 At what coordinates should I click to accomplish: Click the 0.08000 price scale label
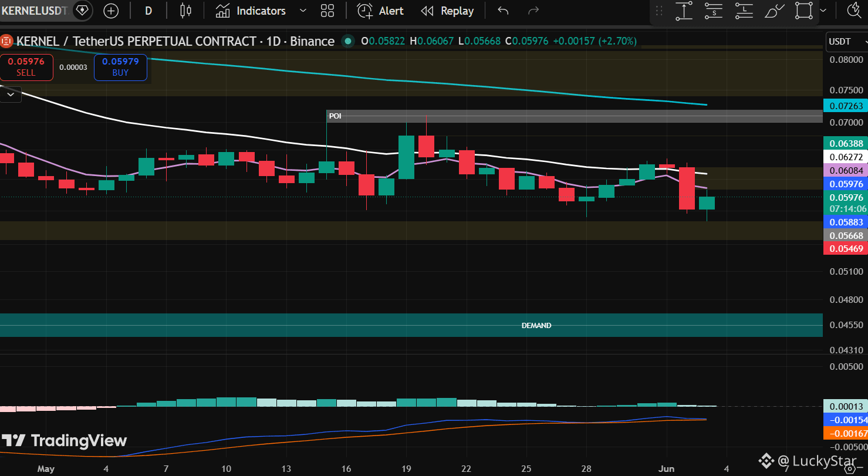(847, 59)
